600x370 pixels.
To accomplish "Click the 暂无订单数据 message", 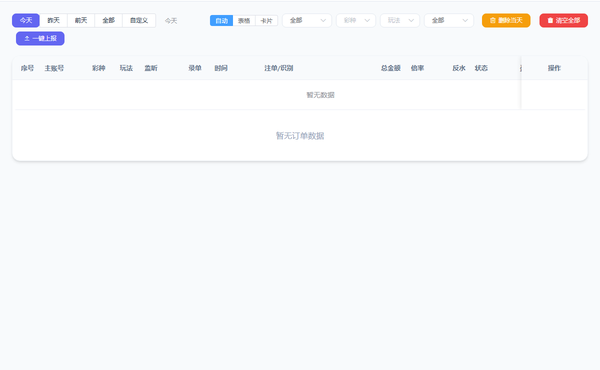I will click(300, 136).
